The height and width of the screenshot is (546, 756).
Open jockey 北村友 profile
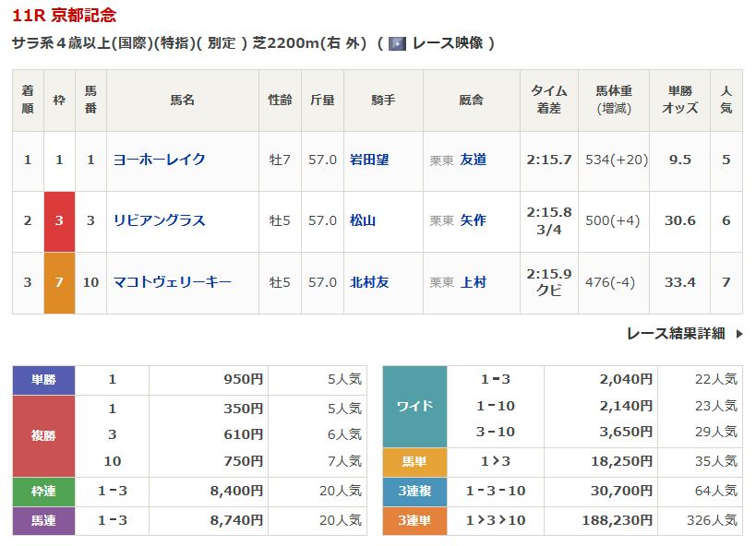(x=369, y=282)
